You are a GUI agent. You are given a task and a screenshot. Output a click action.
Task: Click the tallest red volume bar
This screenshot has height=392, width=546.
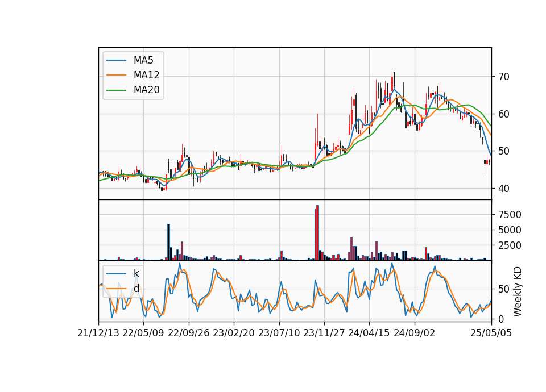click(x=317, y=233)
